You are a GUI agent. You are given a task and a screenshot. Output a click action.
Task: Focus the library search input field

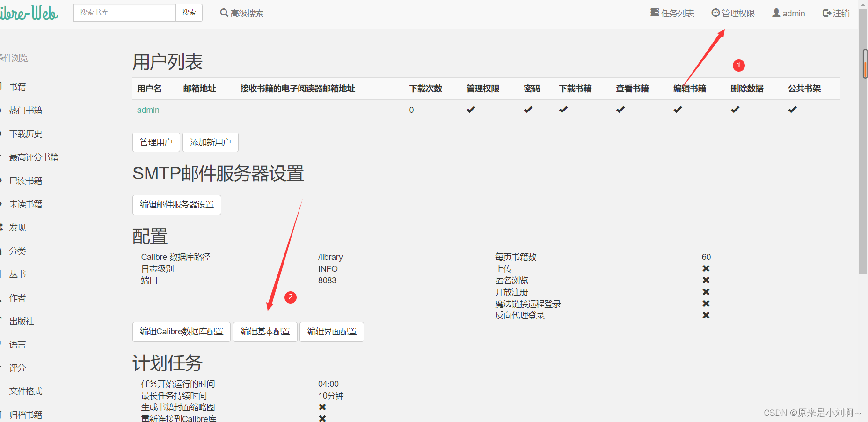point(124,13)
